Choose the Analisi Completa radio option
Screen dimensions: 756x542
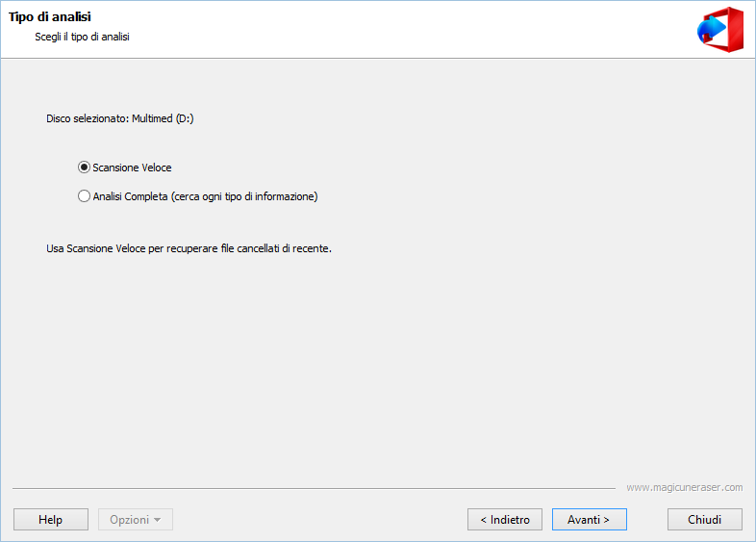tap(84, 196)
